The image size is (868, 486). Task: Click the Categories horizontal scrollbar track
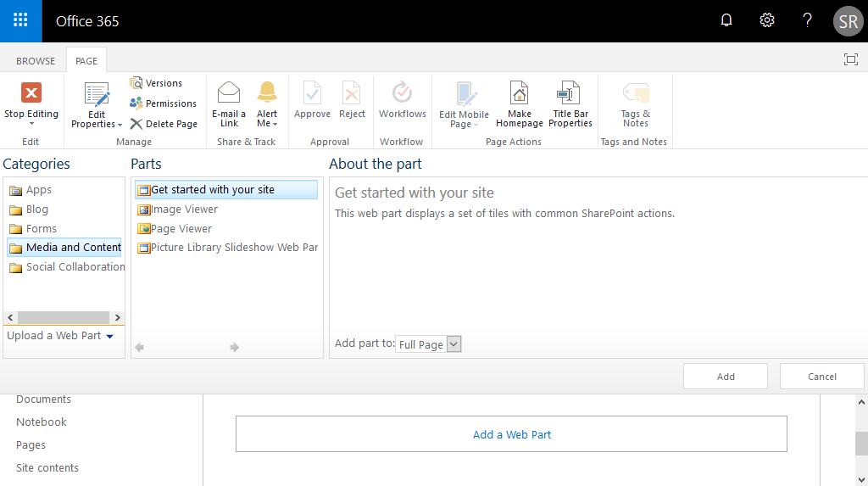[64, 317]
